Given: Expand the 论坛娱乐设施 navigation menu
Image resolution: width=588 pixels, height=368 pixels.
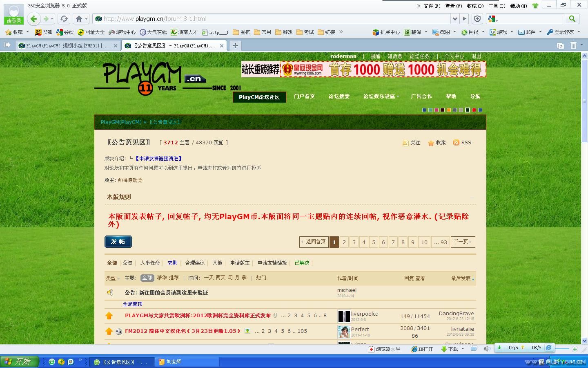Looking at the screenshot, I should point(381,96).
